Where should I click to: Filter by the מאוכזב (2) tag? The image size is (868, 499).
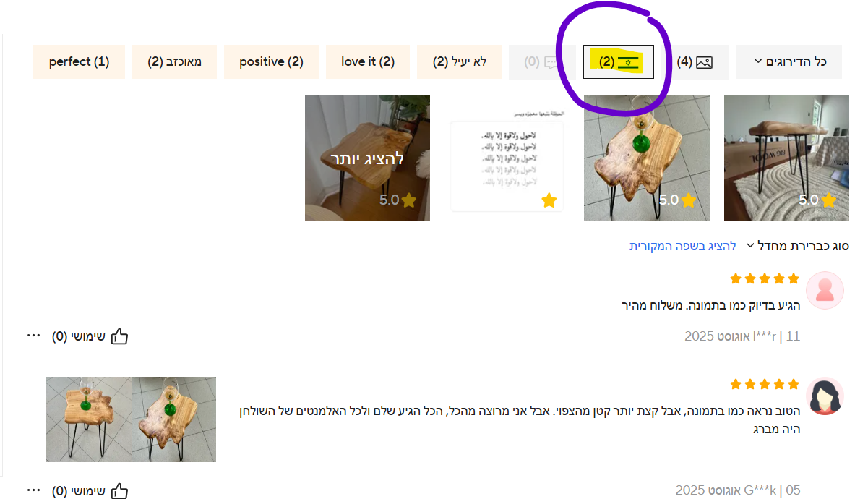(x=174, y=62)
